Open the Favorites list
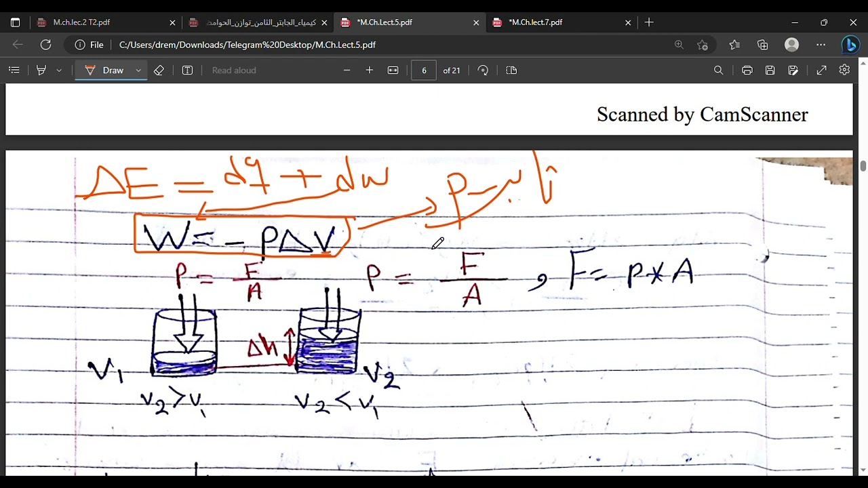This screenshot has width=868, height=488. click(x=734, y=45)
